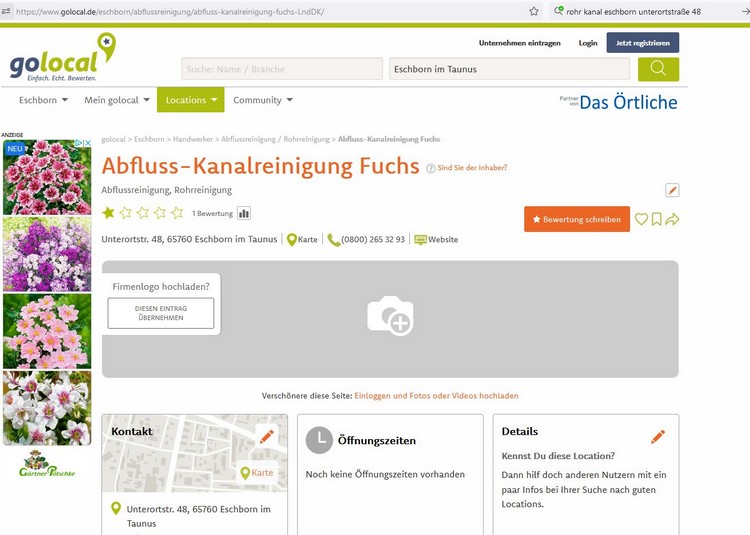Click the green search magnifier button
This screenshot has width=750, height=535.
(658, 68)
